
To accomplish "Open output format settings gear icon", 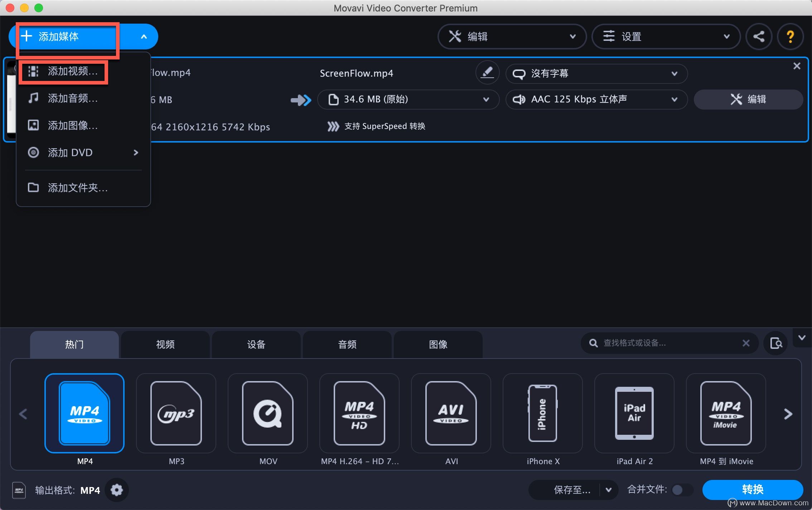I will (117, 490).
